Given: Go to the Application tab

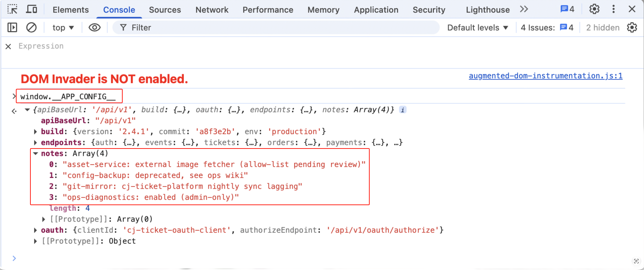Looking at the screenshot, I should click(x=376, y=10).
